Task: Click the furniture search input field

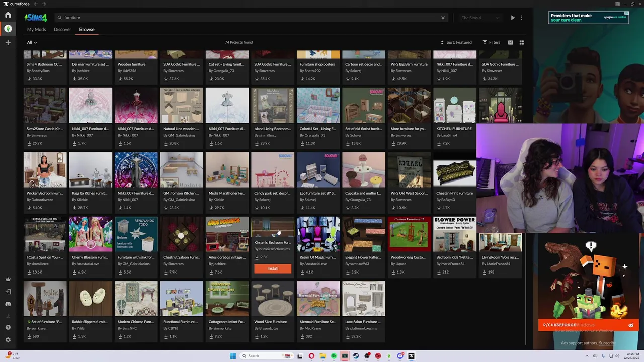Action: pos(251,18)
